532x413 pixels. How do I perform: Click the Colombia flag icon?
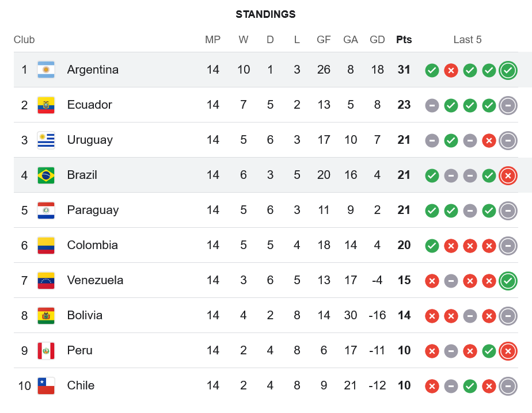46,245
